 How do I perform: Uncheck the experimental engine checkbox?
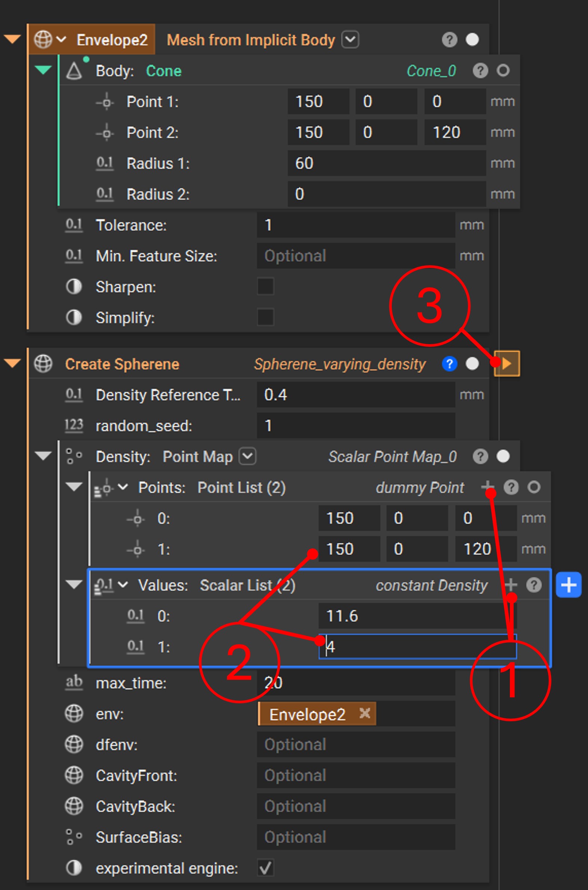pos(265,868)
